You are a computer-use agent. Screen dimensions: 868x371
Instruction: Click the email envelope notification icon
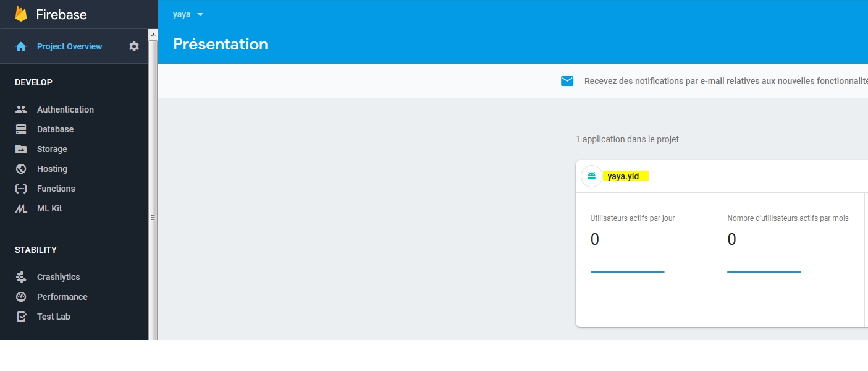(x=567, y=81)
